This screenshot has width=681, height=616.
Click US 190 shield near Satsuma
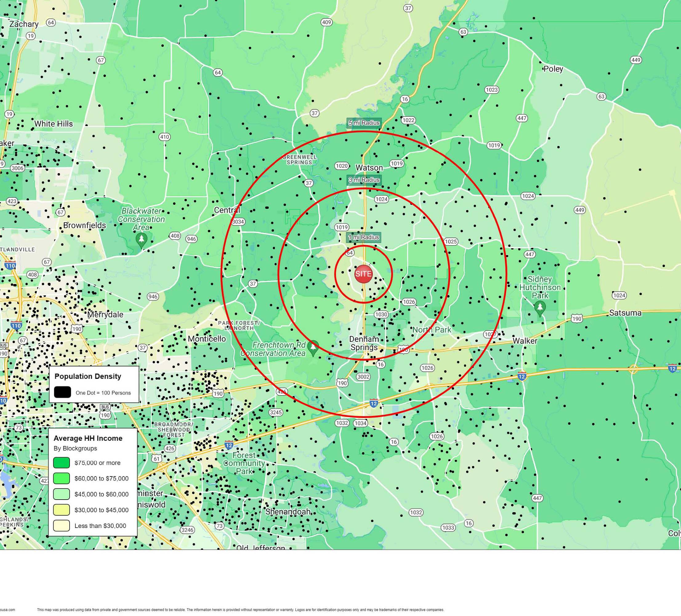coord(577,318)
